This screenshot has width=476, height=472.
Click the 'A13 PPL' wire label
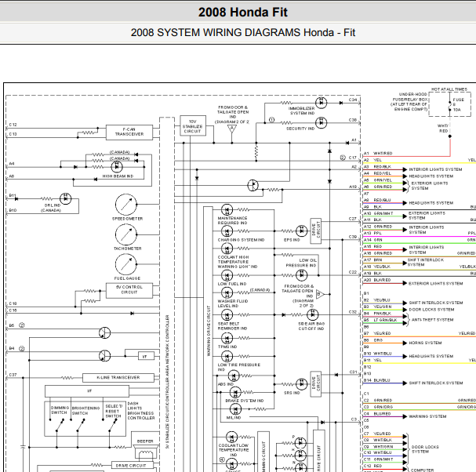click(372, 233)
